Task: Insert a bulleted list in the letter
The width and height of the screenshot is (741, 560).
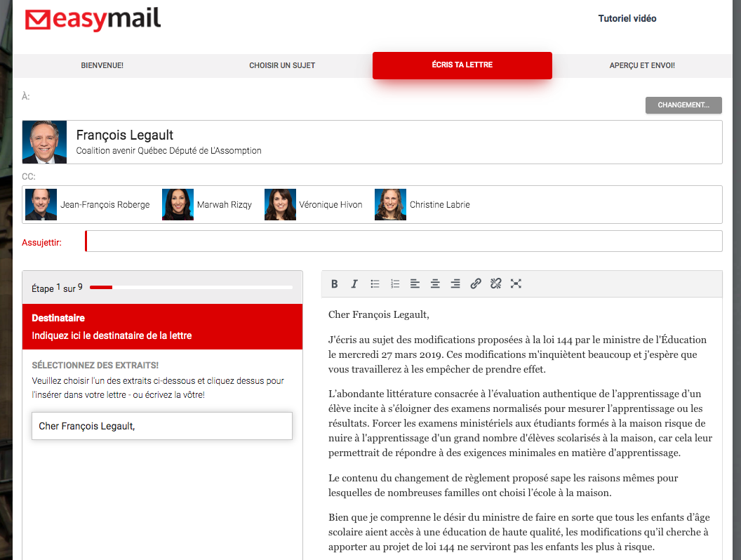Action: 375,284
